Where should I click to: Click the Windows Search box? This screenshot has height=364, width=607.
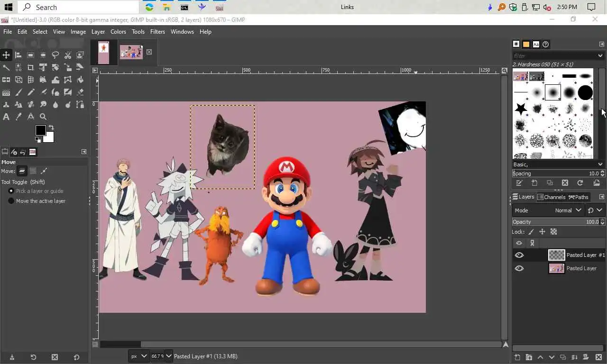[79, 7]
